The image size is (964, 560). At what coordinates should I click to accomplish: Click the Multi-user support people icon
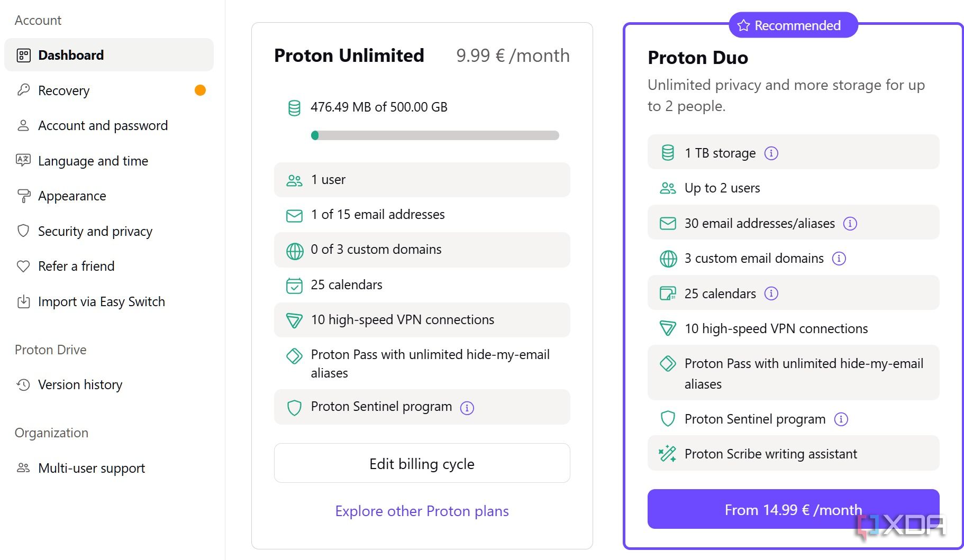[22, 467]
